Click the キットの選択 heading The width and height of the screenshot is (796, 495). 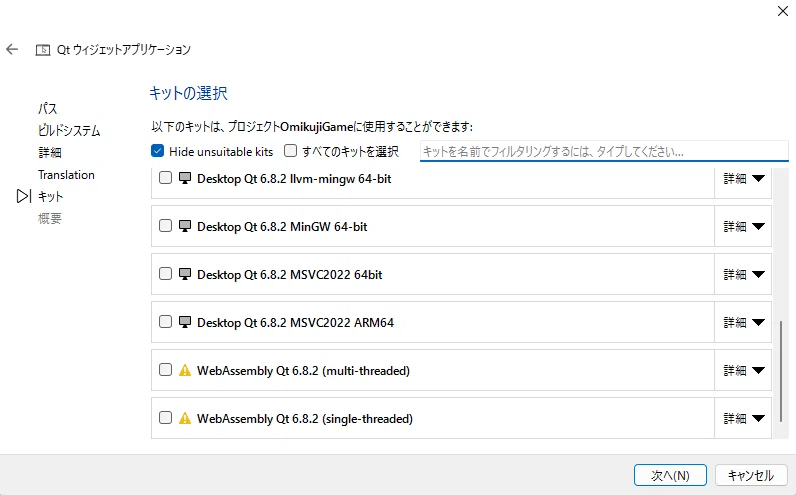pos(188,93)
